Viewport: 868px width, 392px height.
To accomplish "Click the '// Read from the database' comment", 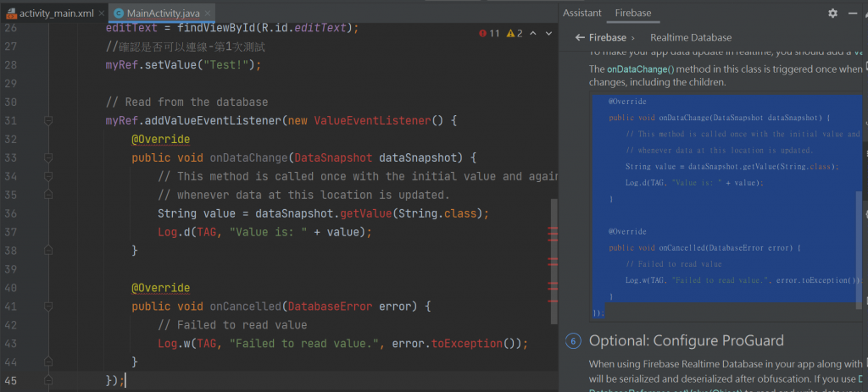I will (x=186, y=102).
